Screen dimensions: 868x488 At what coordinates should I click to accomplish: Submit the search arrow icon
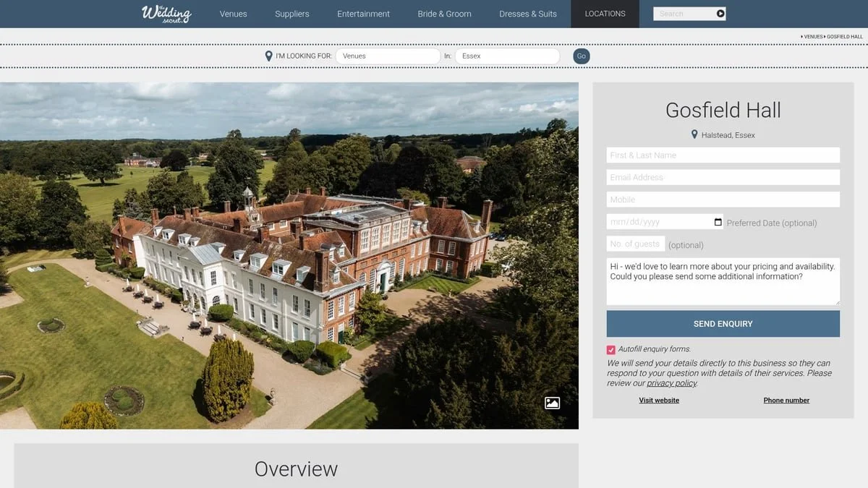point(720,14)
